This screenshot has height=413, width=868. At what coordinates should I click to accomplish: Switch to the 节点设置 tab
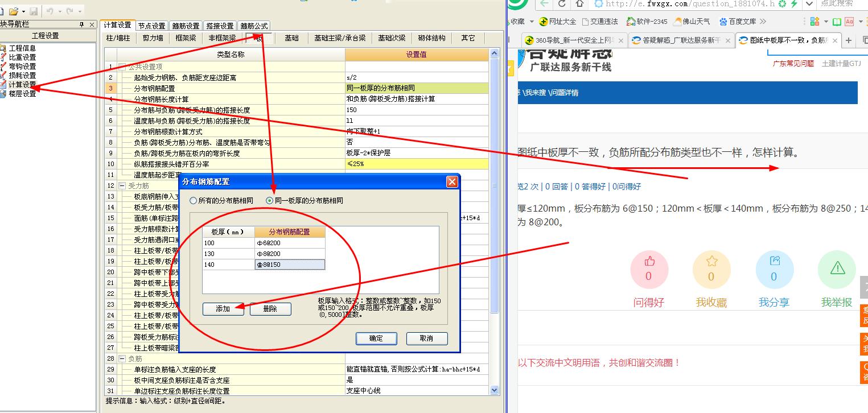point(152,26)
